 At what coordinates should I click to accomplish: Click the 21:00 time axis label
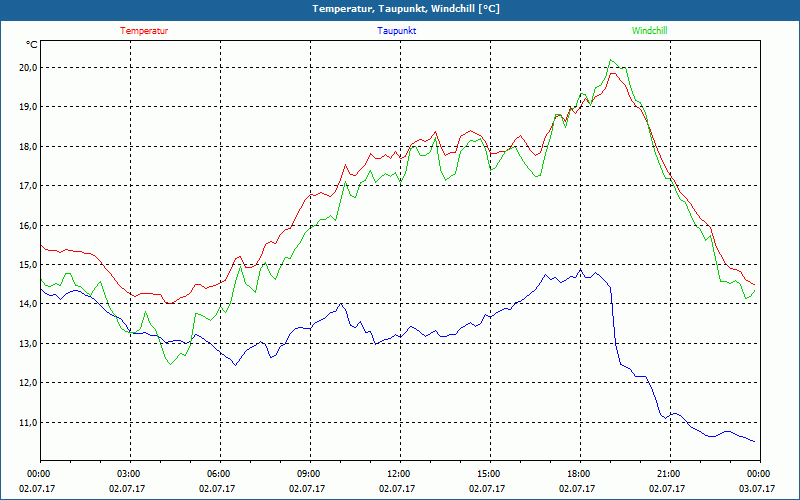coord(669,473)
